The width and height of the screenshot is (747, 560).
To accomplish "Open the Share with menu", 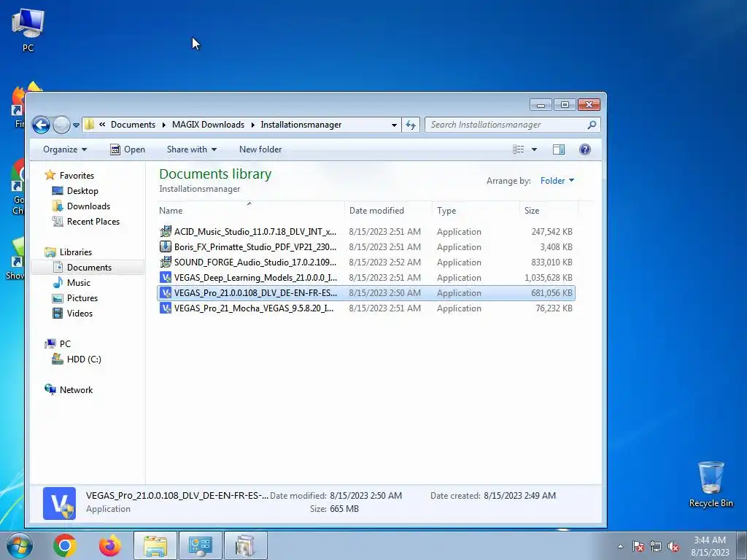I will tap(192, 149).
